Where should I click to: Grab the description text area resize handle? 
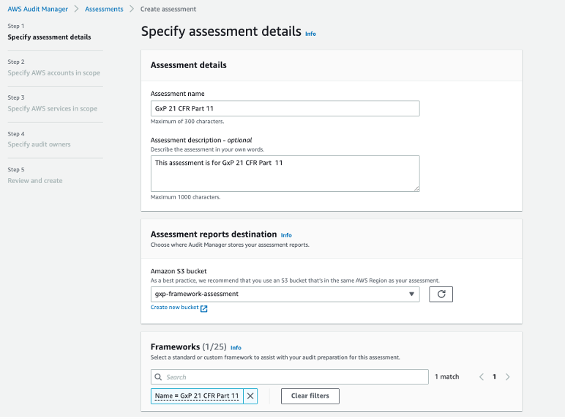pyautogui.click(x=417, y=189)
